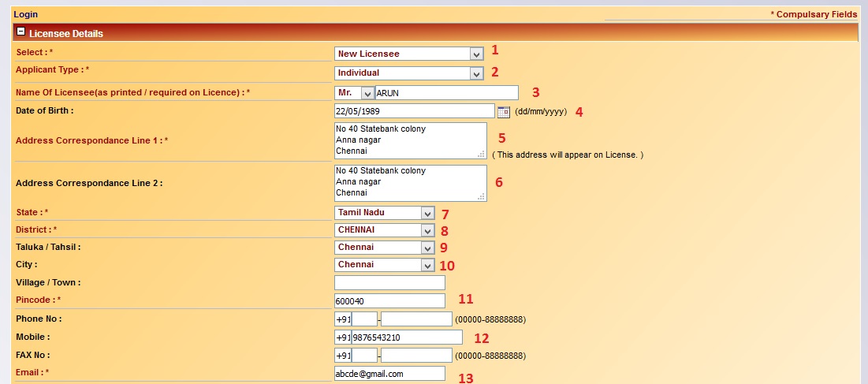868x384 pixels.
Task: Open the date of birth calendar picker
Action: click(x=505, y=111)
